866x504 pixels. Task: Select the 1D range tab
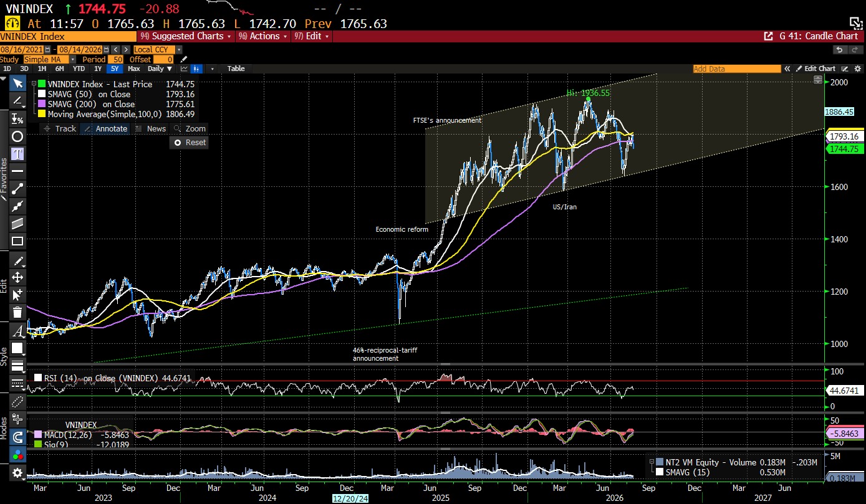pyautogui.click(x=7, y=69)
